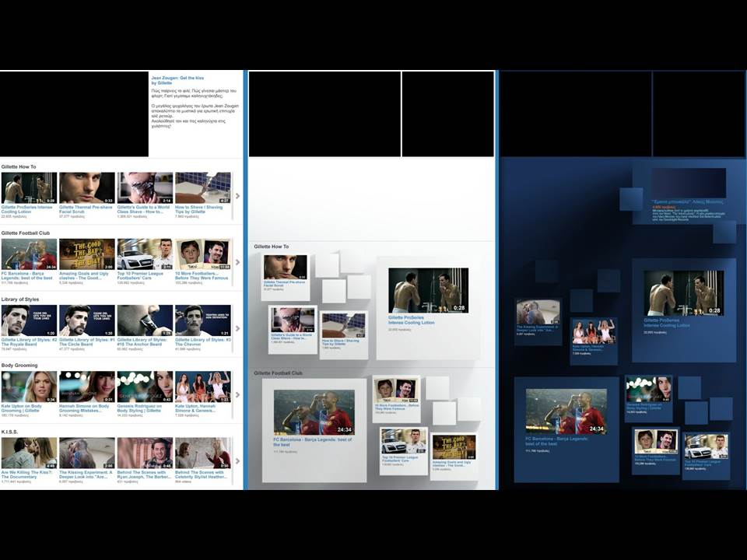Open Thermal Pre-shave Facial Scrub title in left list
Viewport: 747px width, 560px height.
86,209
